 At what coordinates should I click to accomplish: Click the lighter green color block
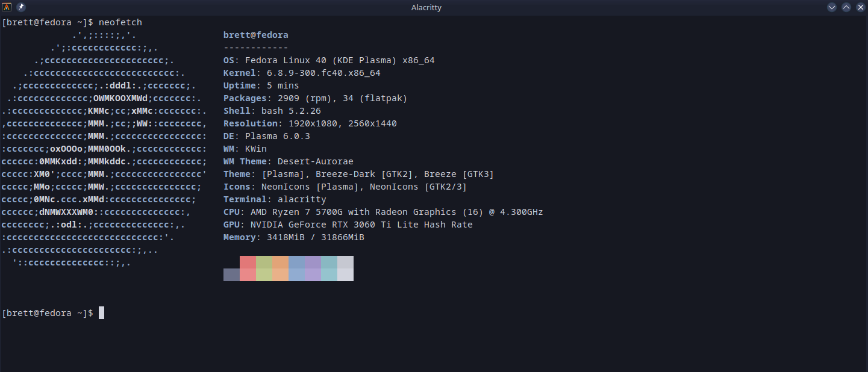tap(264, 274)
